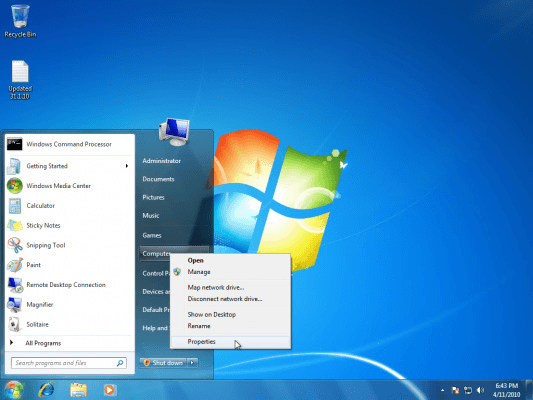Open Documents from Start menu
The height and width of the screenshot is (400, 533).
tap(158, 179)
